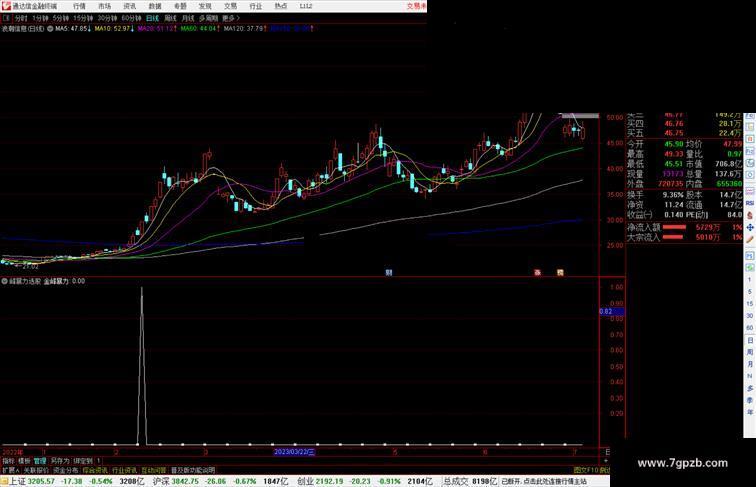Click the info marker under candles near May
This screenshot has width=756, height=487.
pos(389,272)
